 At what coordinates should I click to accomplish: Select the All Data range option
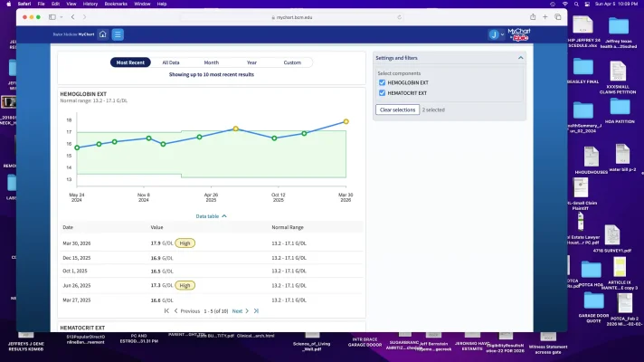pos(170,62)
